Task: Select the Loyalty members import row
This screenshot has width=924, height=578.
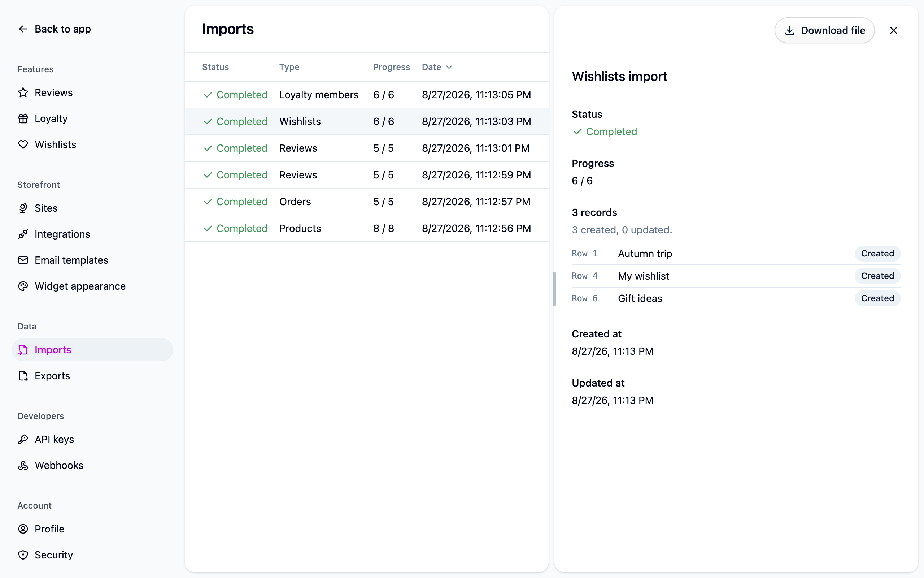Action: click(367, 95)
